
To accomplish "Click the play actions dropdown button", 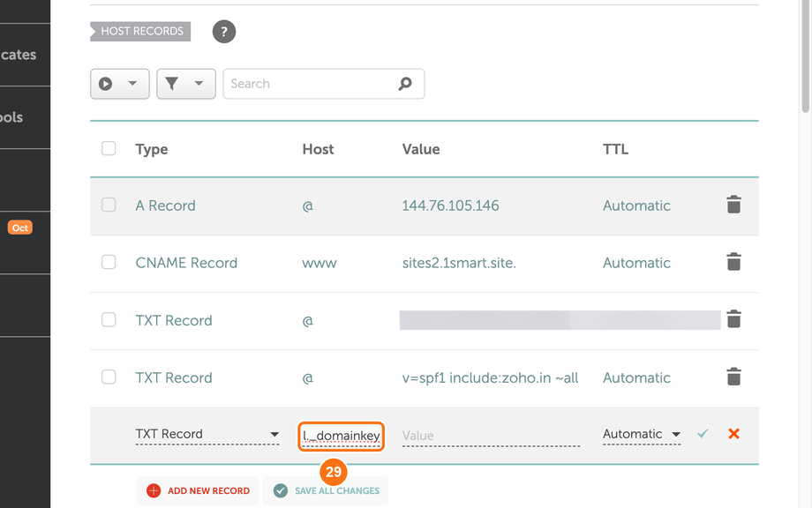I will point(120,84).
